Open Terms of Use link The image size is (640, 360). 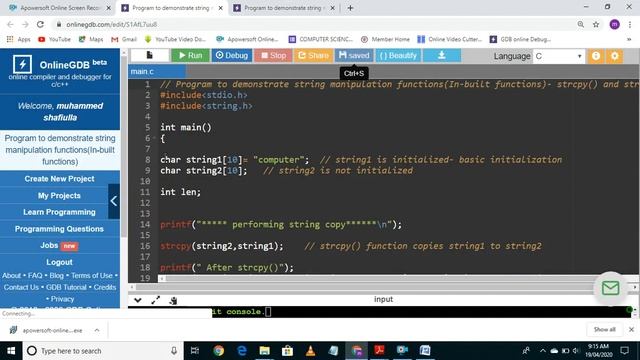tap(91, 276)
